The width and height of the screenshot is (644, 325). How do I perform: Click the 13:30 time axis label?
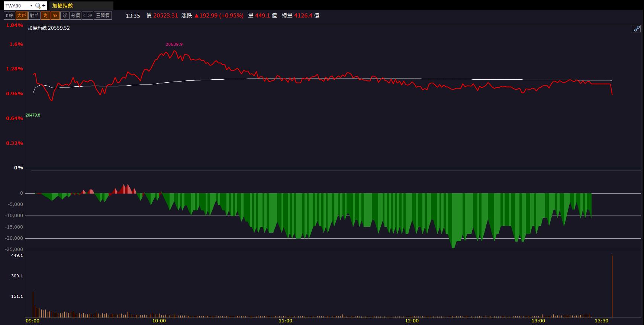pyautogui.click(x=601, y=321)
